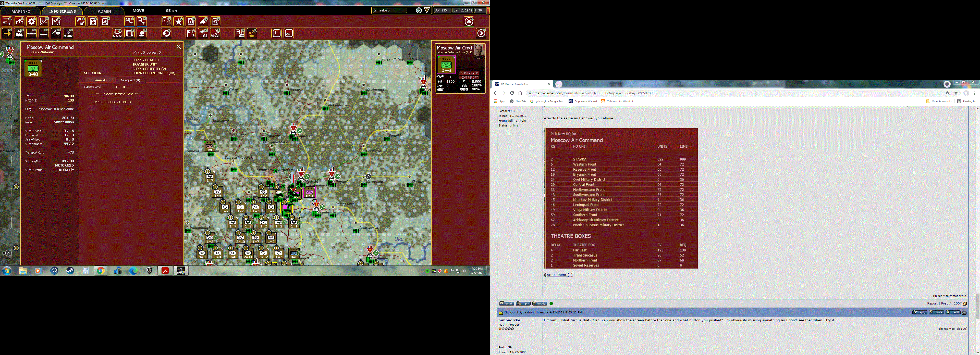Click SUPPLY PRI 2 on unit card
Screen dimensions: 980x355
469,73
